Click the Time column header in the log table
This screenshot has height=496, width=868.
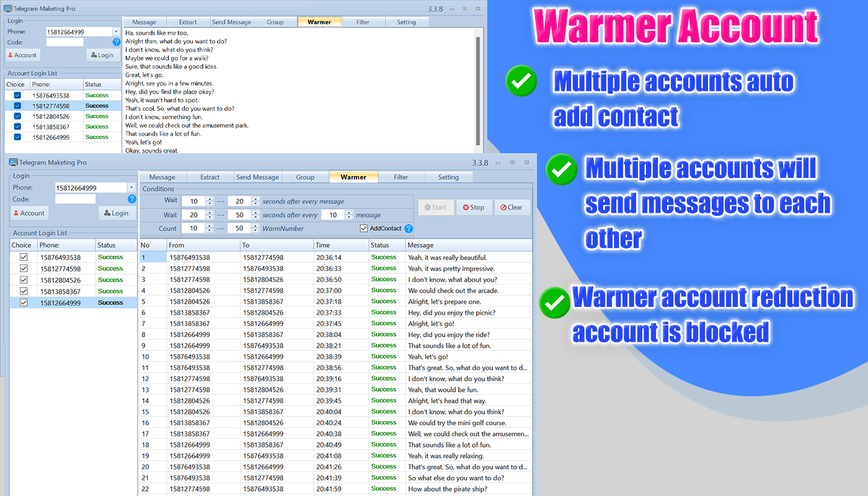340,246
